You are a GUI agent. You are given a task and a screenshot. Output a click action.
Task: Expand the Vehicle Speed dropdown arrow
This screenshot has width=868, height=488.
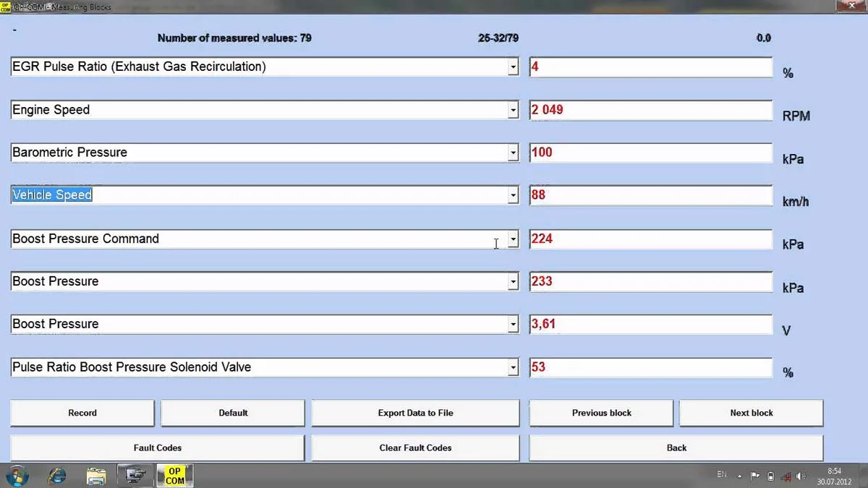(x=513, y=195)
